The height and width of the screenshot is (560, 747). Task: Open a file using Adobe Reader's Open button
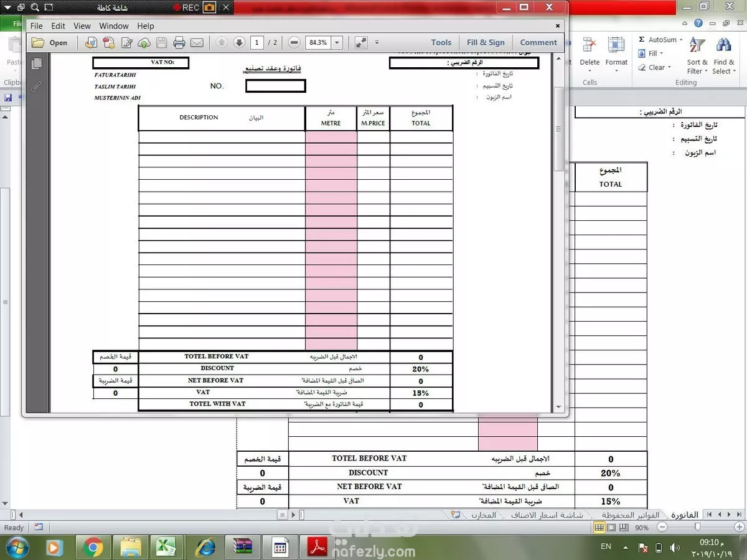click(x=50, y=43)
